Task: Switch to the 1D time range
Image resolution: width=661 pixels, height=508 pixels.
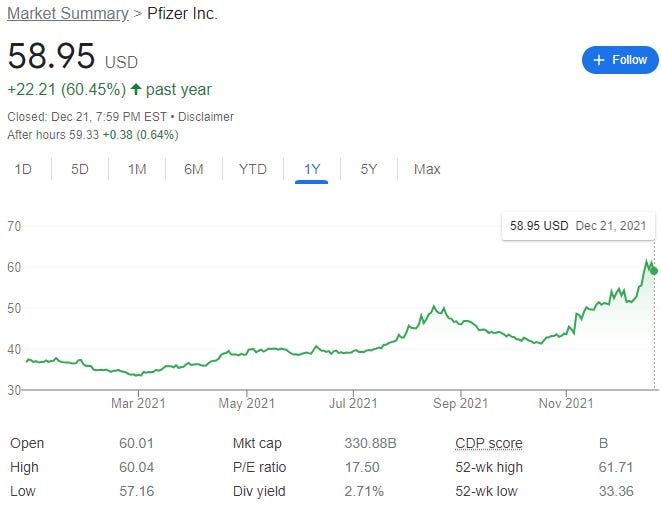Action: [x=23, y=169]
